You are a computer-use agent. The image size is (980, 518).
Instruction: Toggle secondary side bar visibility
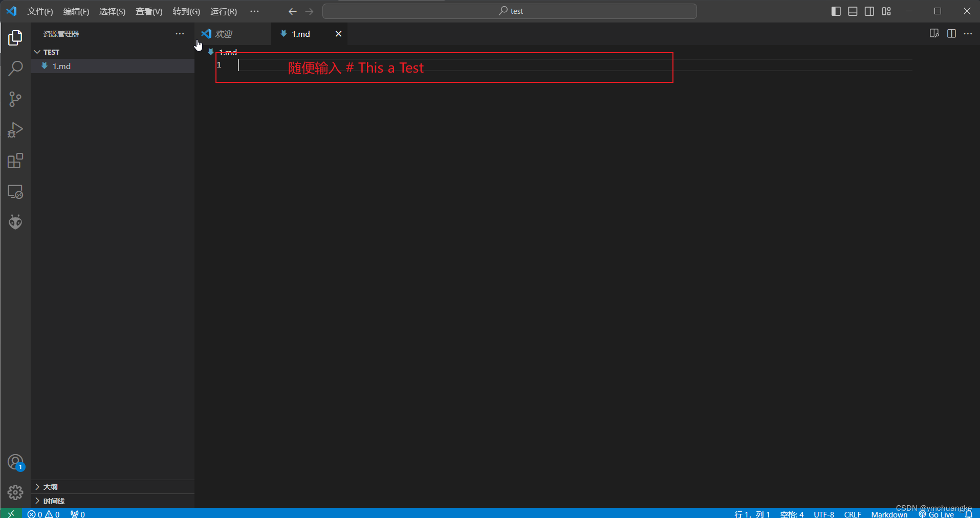[869, 11]
